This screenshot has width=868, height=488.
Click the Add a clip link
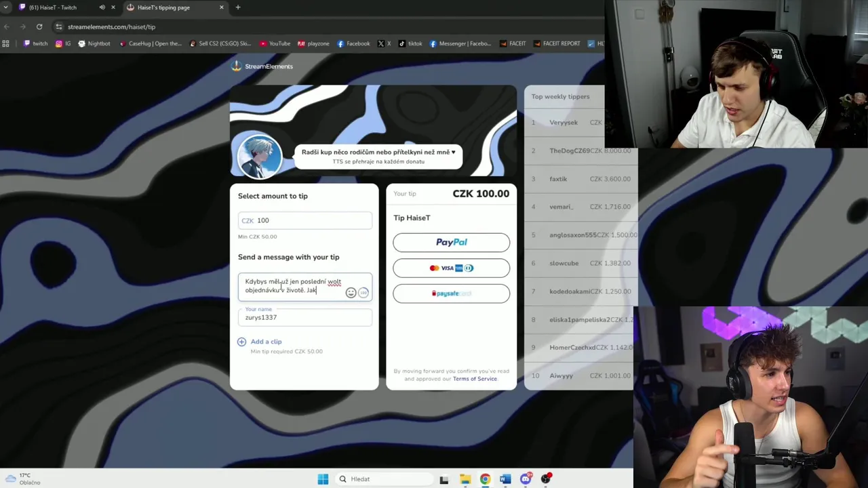[x=266, y=342]
